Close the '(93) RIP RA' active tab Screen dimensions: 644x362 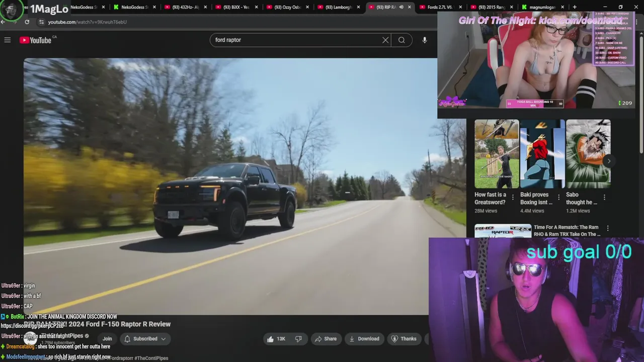(410, 7)
